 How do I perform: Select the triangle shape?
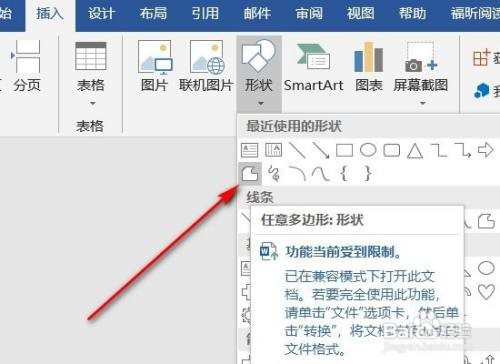(x=415, y=151)
